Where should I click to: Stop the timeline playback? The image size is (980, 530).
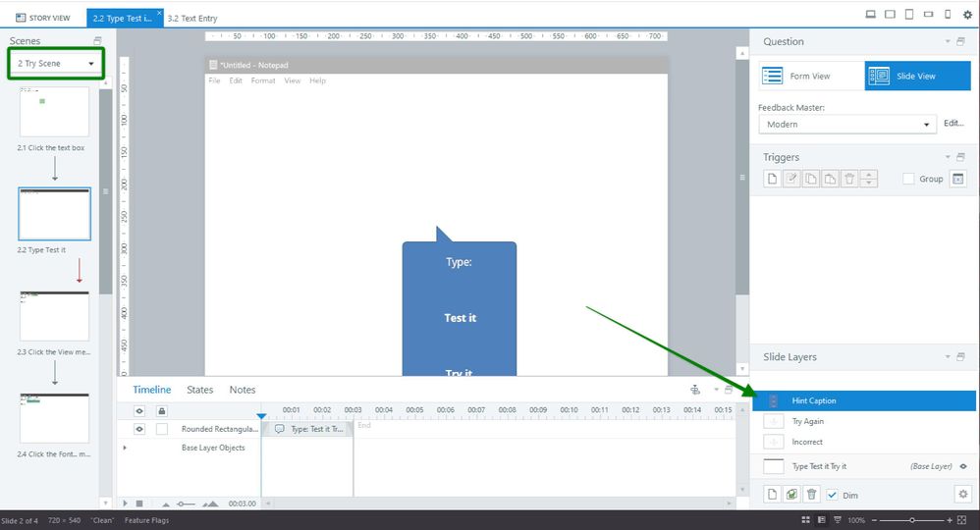139,503
